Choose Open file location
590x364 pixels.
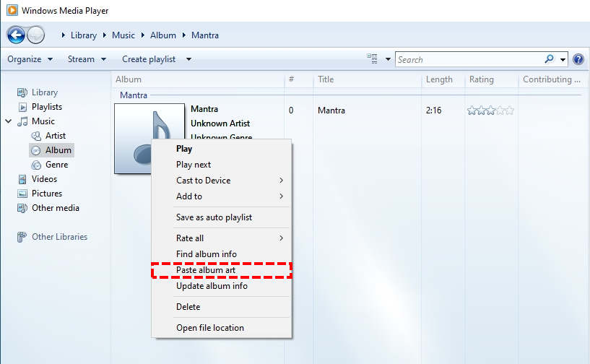(222, 328)
